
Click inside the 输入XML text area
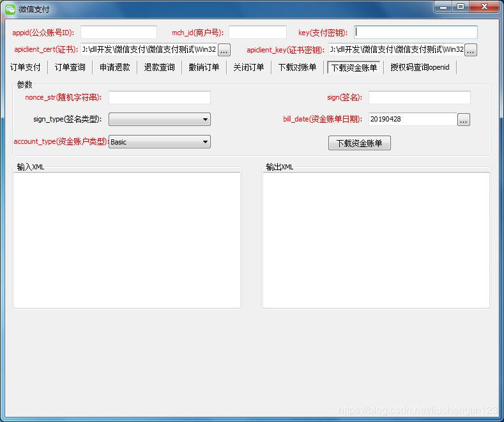[127, 240]
